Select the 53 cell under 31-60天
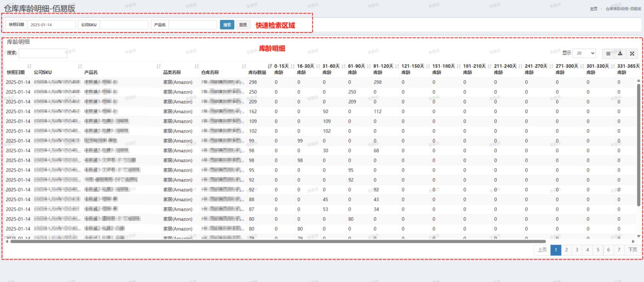644x282 pixels. click(325, 209)
